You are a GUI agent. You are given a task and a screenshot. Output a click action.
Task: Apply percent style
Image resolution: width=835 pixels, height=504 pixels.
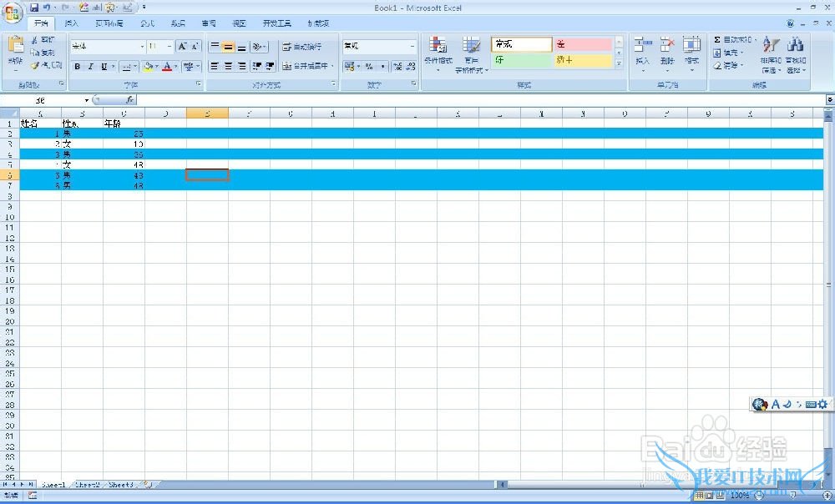coord(369,67)
